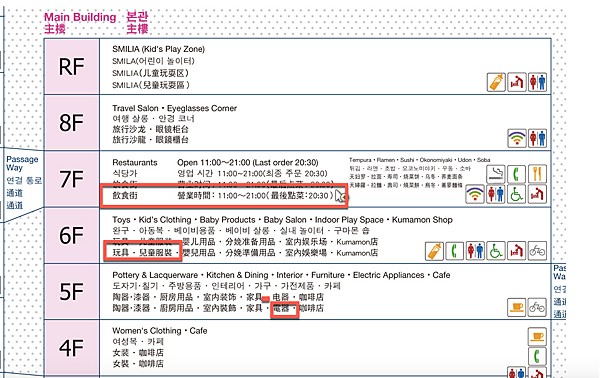
Task: Click the restroom icon on 8F row
Action: click(x=537, y=138)
